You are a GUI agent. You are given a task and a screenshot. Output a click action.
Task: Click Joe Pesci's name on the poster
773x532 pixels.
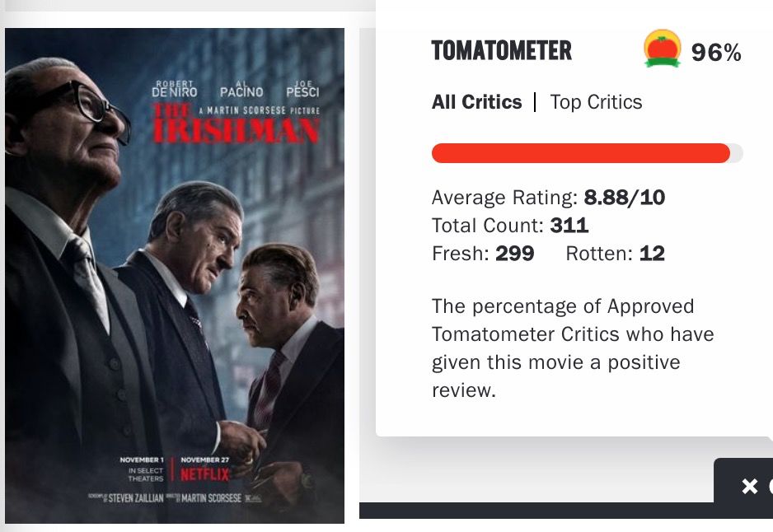pos(302,88)
